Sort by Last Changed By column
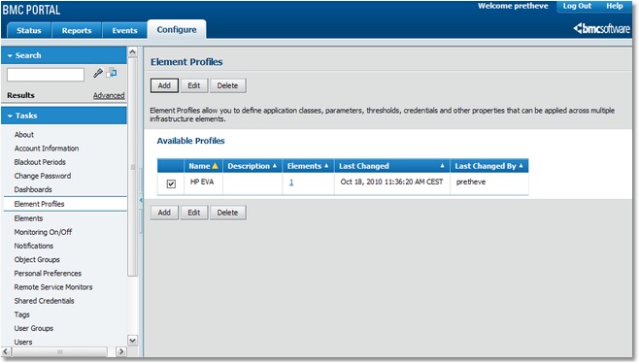639x364 pixels. [488, 166]
